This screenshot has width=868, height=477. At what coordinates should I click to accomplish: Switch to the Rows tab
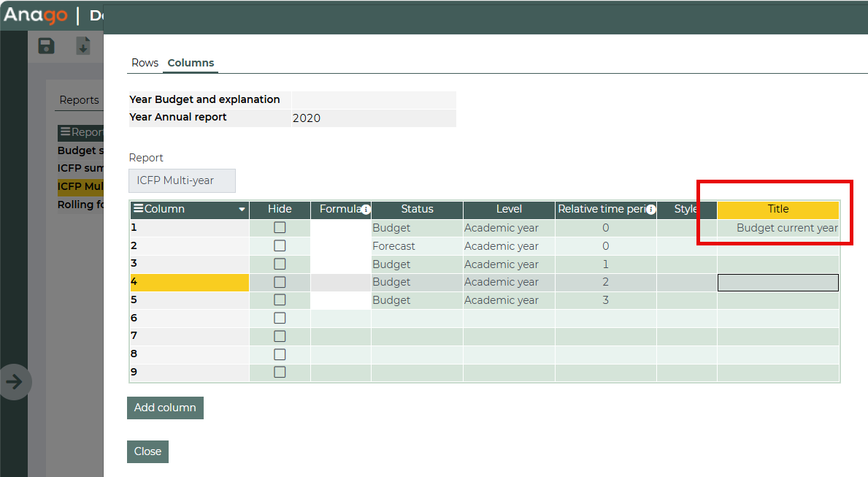pyautogui.click(x=145, y=63)
